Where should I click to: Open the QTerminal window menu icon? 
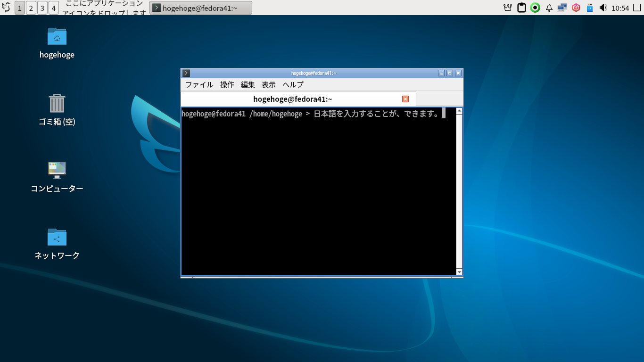click(186, 73)
